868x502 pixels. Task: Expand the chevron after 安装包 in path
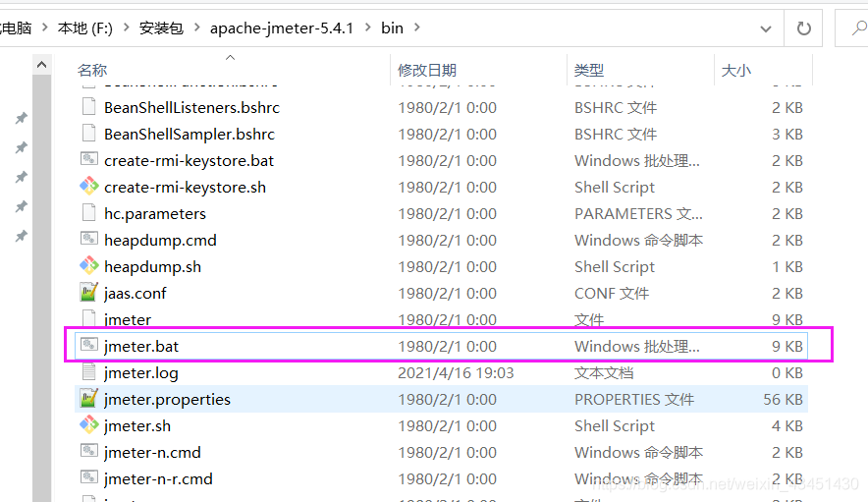[x=196, y=28]
